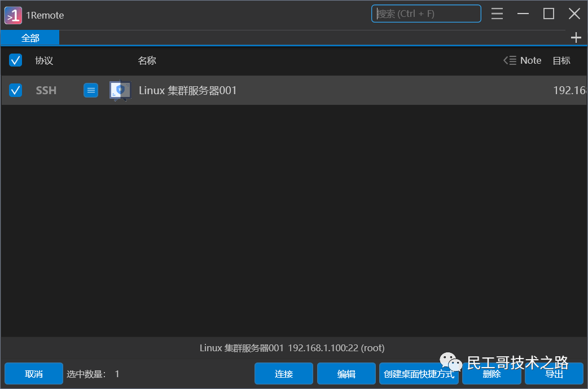Screen dimensions: 588x389
Task: Click the blue actions icon on the SSH row
Action: click(x=90, y=90)
